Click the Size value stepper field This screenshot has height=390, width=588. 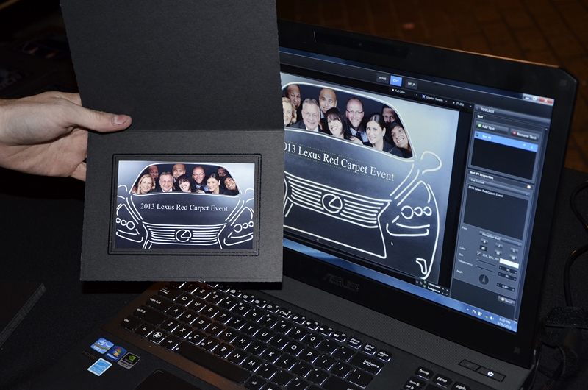coord(508,270)
